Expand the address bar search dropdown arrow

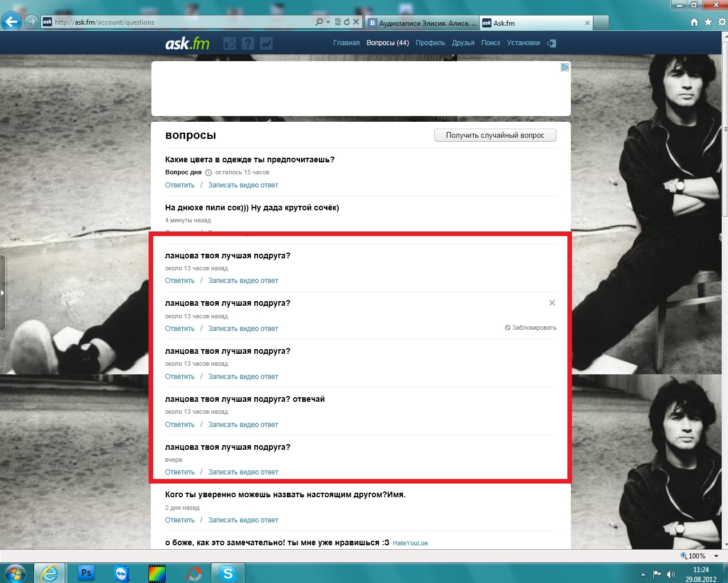(x=328, y=22)
